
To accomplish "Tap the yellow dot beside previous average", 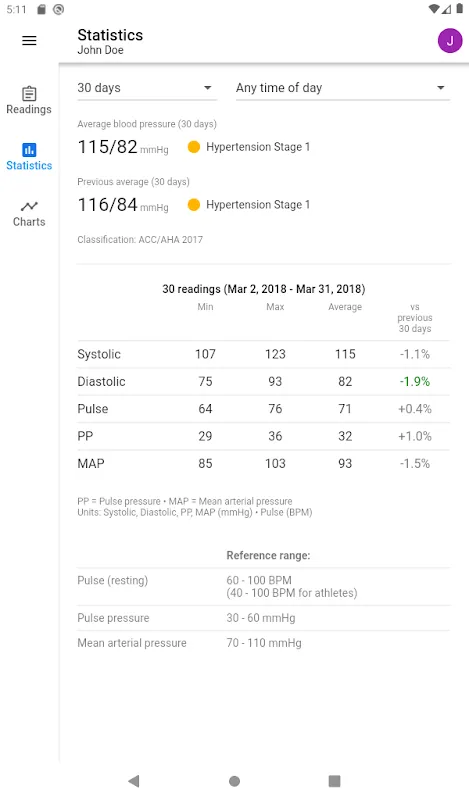I will point(193,205).
